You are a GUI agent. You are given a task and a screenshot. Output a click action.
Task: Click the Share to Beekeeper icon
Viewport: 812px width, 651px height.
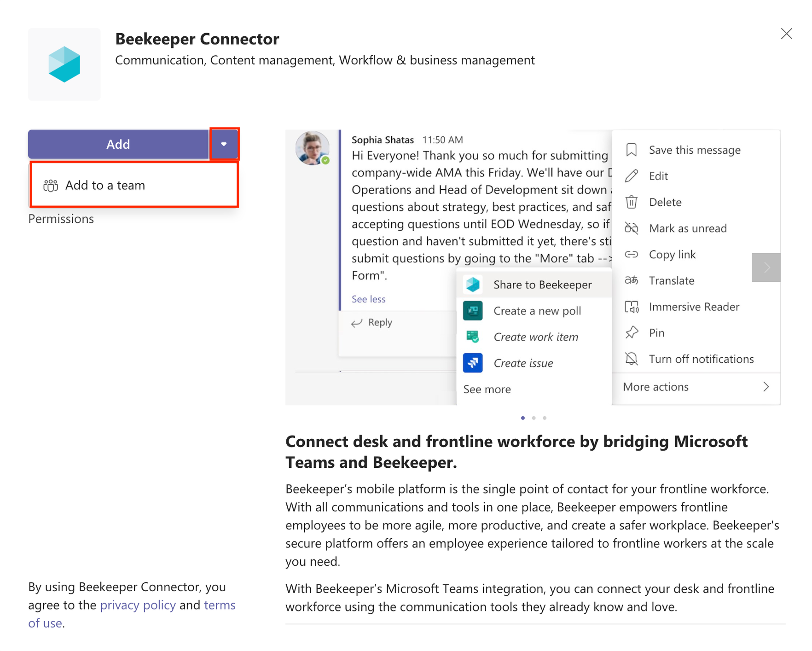pyautogui.click(x=473, y=285)
